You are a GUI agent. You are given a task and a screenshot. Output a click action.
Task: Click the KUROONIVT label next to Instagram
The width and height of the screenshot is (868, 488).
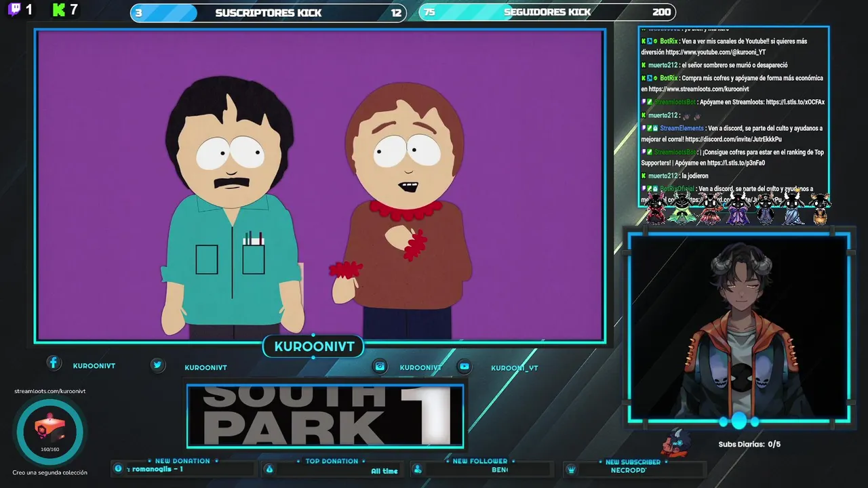(420, 368)
